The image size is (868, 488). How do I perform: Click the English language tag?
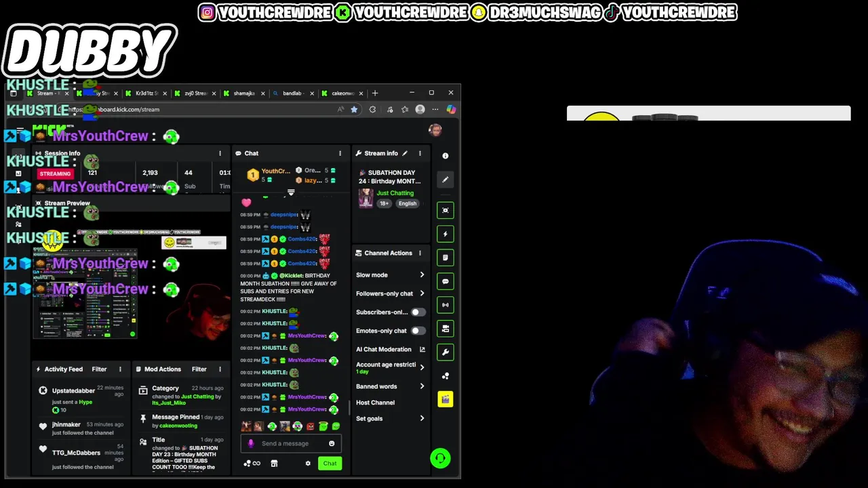click(x=408, y=203)
